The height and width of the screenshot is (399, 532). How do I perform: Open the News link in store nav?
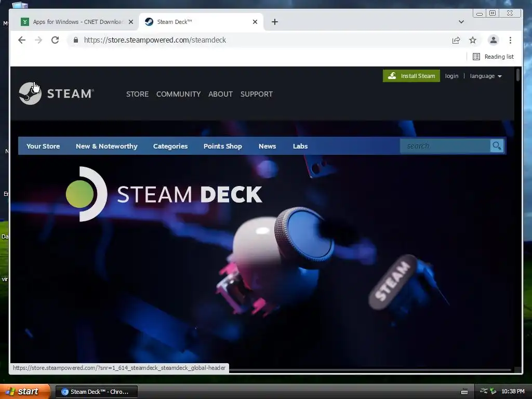268,146
